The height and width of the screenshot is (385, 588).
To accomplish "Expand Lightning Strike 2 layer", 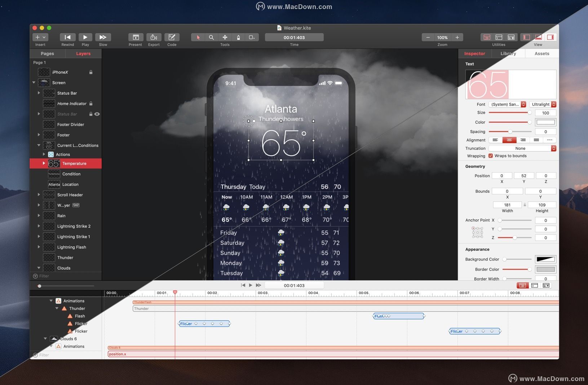I will pos(39,226).
